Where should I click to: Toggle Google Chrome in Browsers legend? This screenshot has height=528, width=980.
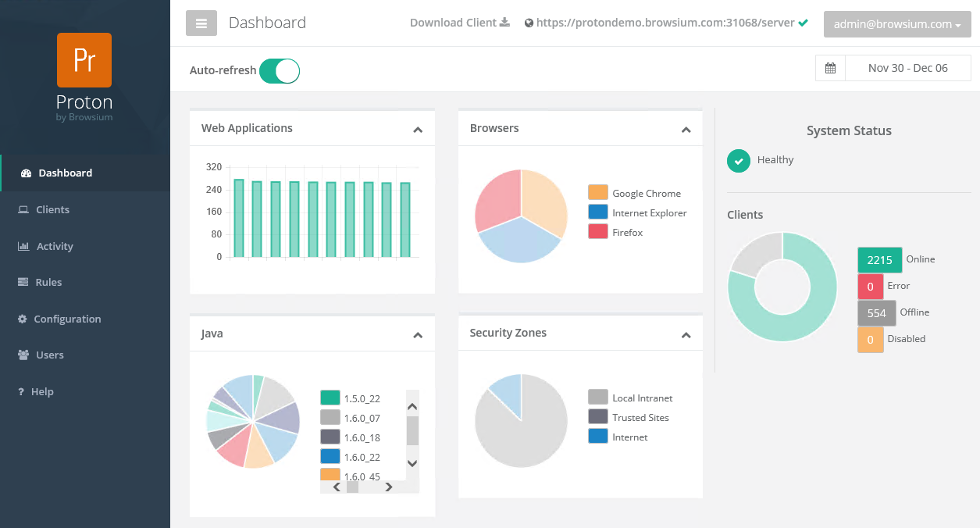597,193
